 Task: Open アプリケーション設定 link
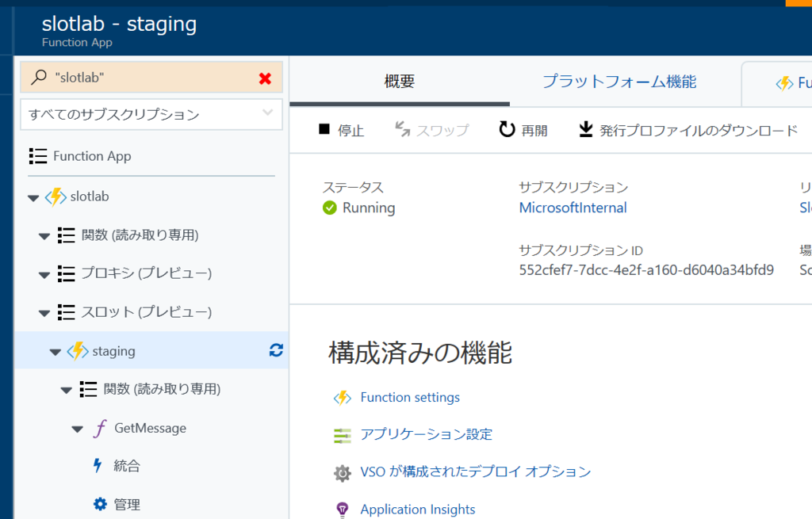pos(426,434)
